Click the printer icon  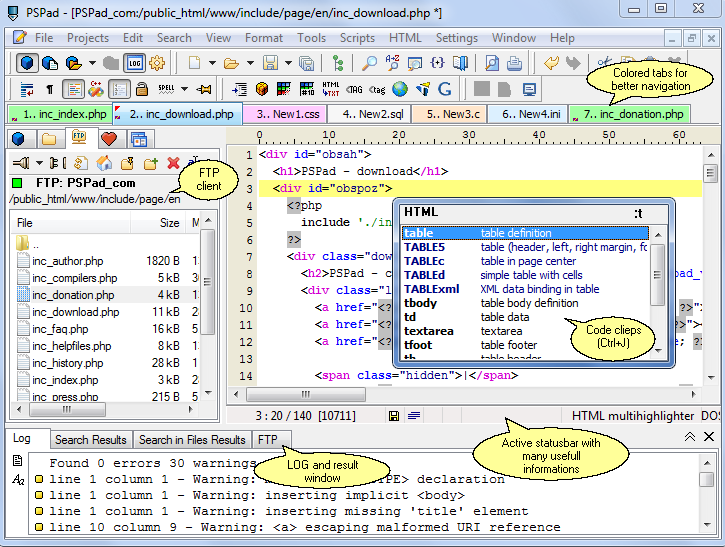pyautogui.click(x=514, y=62)
